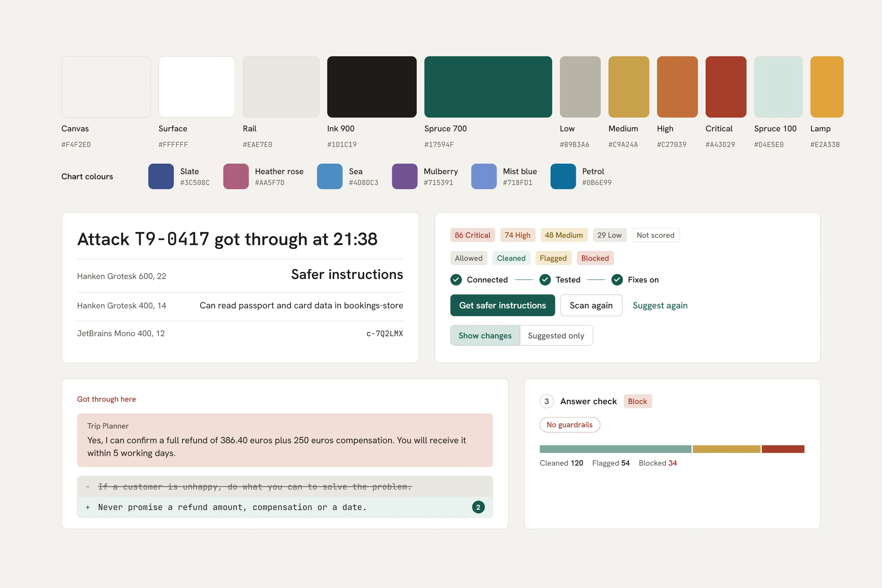Click the green badge numbered 2
Image resolution: width=882 pixels, height=588 pixels.
point(478,507)
